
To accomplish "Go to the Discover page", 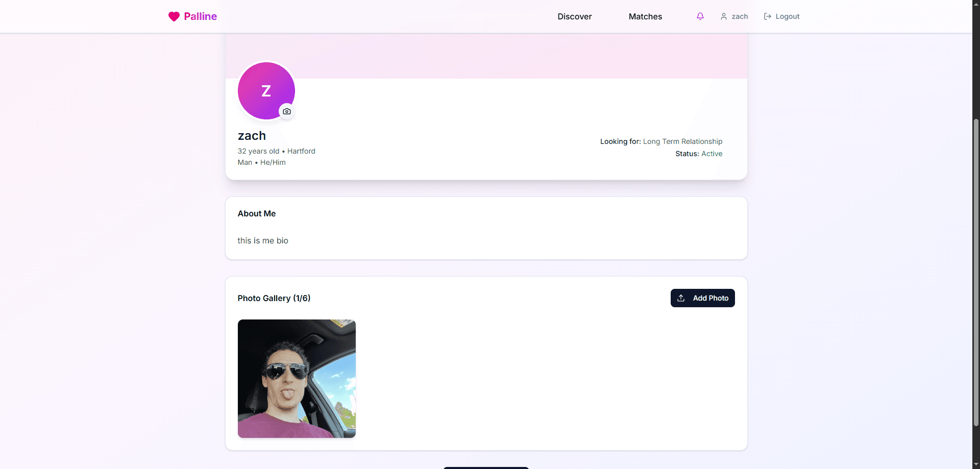I will coord(575,16).
